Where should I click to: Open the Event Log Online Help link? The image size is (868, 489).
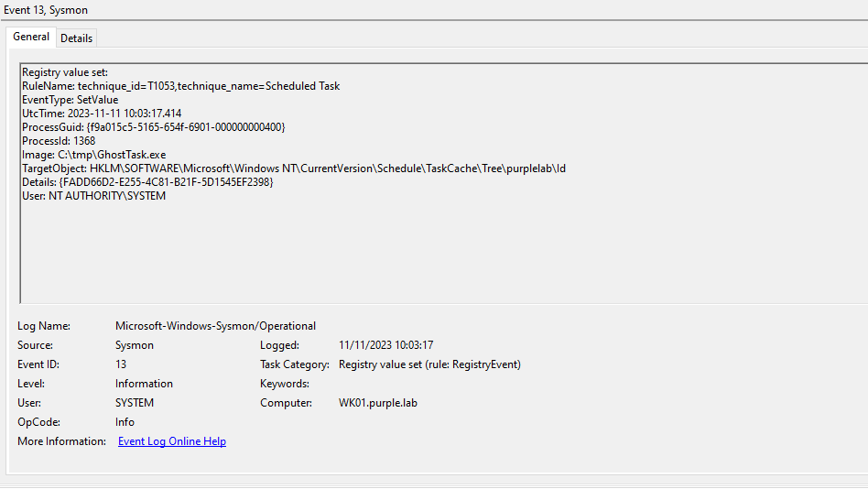point(172,441)
